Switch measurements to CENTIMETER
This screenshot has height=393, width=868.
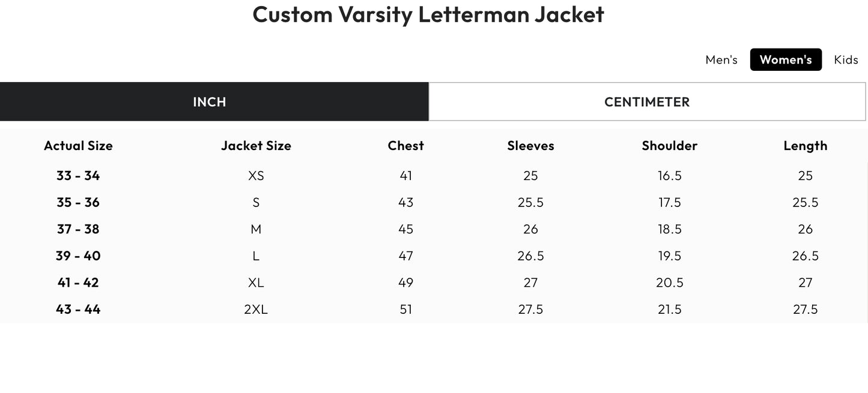[x=647, y=101]
